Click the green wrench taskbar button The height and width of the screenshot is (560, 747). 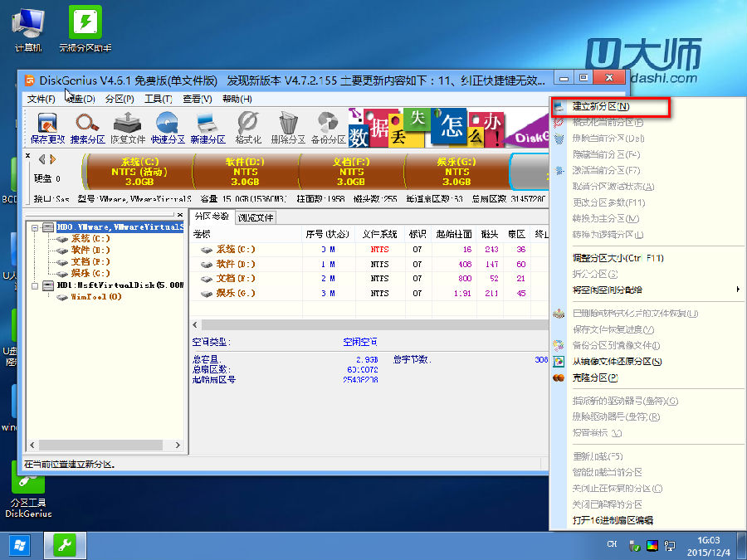pos(65,546)
